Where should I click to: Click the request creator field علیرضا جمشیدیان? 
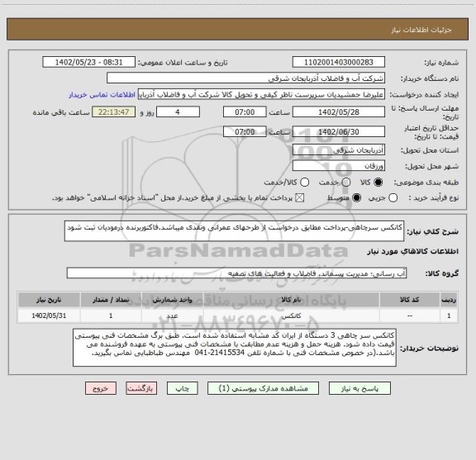click(x=261, y=94)
